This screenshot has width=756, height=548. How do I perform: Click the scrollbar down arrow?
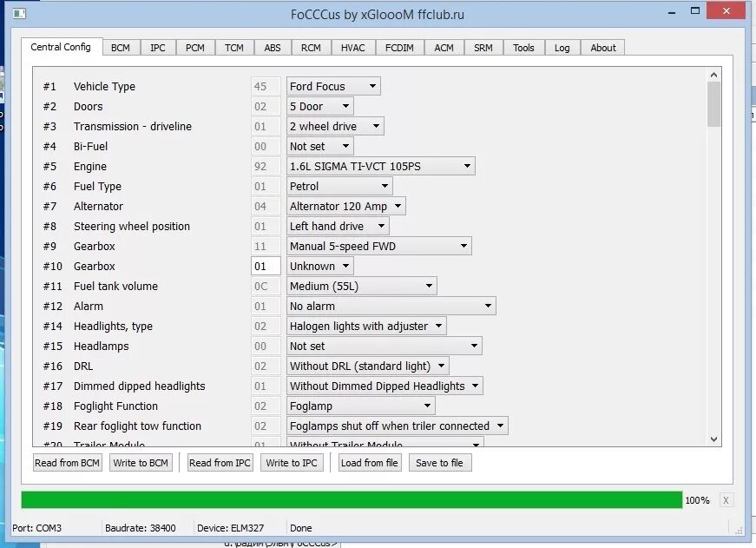point(714,439)
